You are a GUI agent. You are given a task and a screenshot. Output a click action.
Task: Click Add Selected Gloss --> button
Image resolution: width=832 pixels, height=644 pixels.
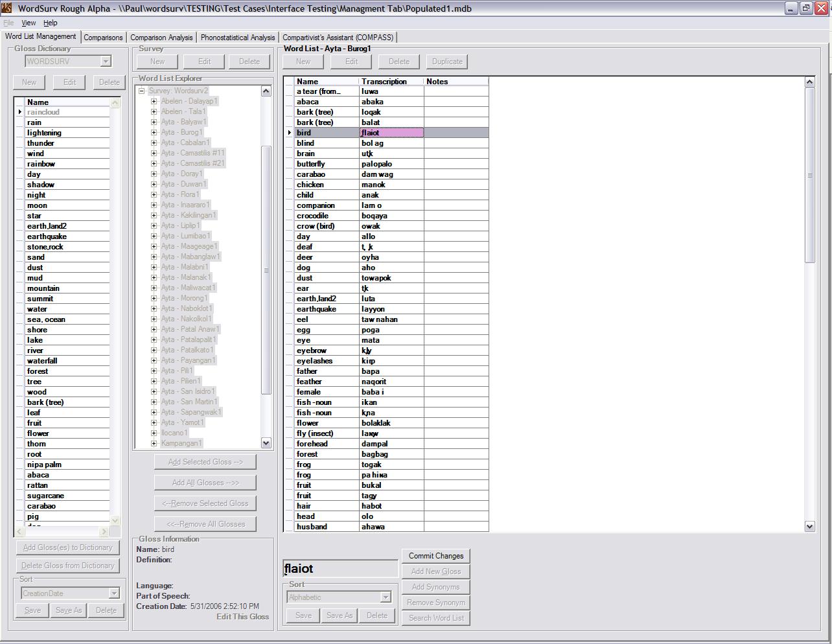205,462
